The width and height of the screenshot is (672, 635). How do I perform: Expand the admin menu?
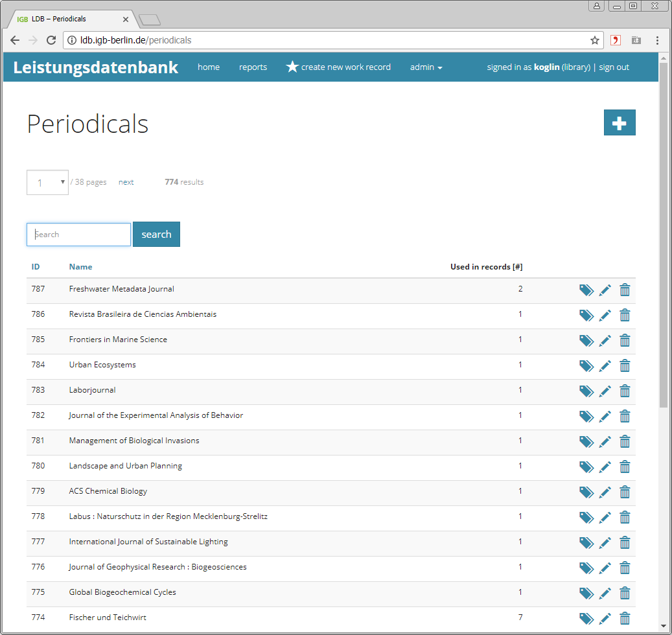pyautogui.click(x=426, y=67)
